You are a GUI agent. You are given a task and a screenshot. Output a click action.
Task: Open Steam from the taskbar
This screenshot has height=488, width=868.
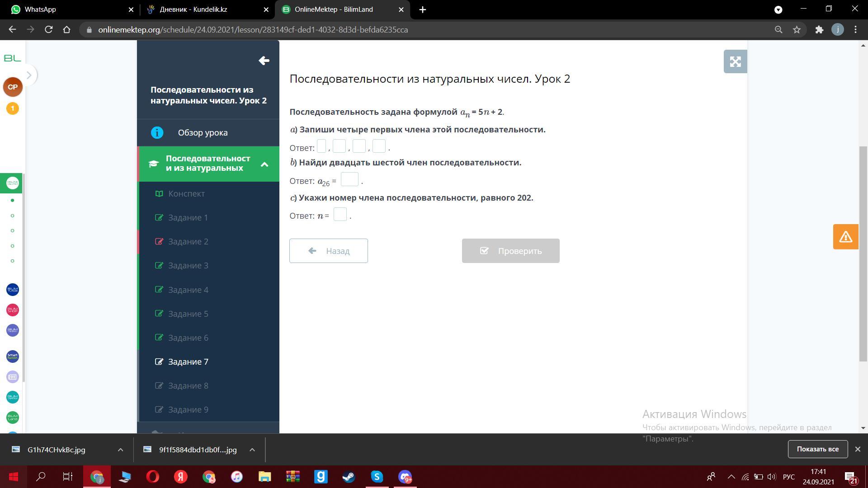[x=349, y=477]
